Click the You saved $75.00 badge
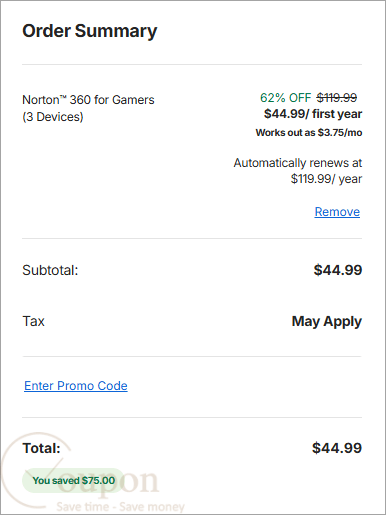386x515 pixels. pos(73,480)
